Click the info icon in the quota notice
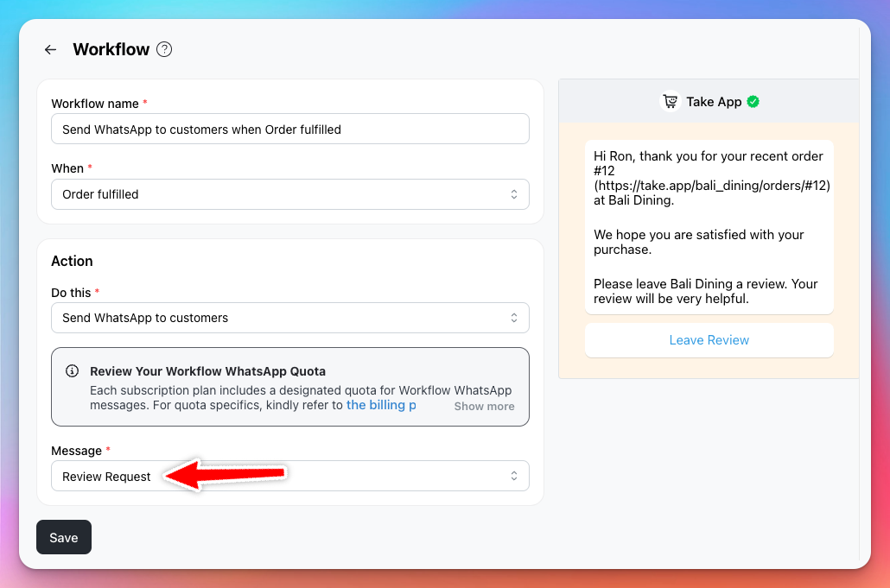The width and height of the screenshot is (890, 588). pos(72,371)
